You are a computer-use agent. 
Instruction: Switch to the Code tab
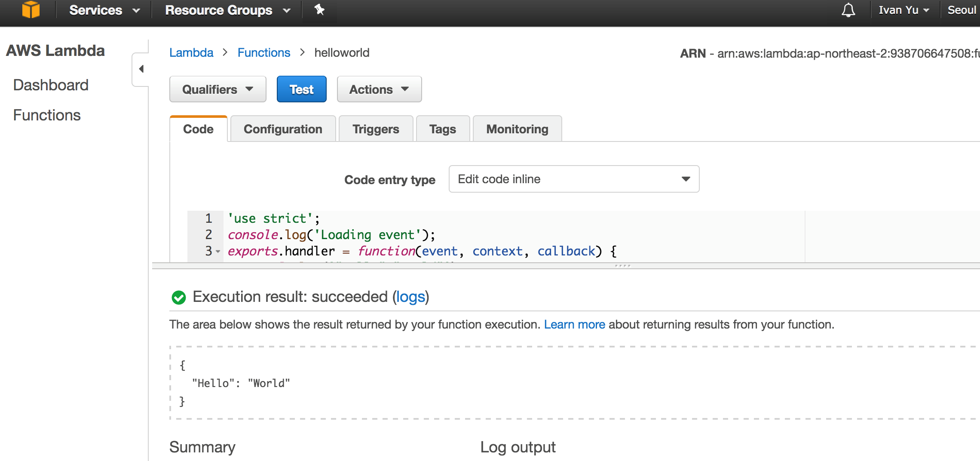(x=198, y=129)
